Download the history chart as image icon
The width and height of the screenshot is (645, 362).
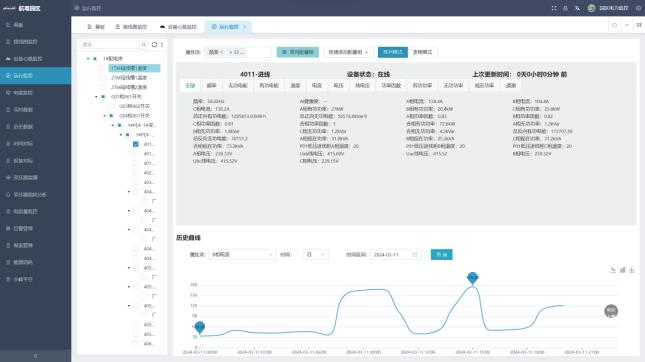[632, 270]
